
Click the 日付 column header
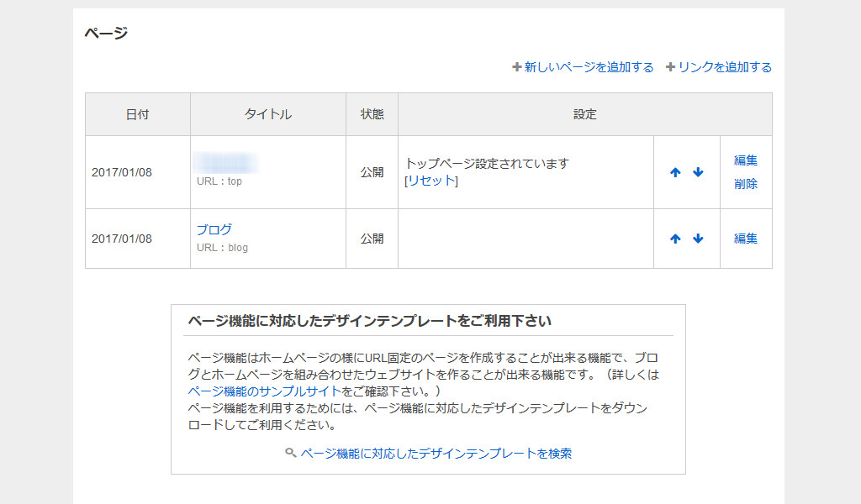pos(137,114)
